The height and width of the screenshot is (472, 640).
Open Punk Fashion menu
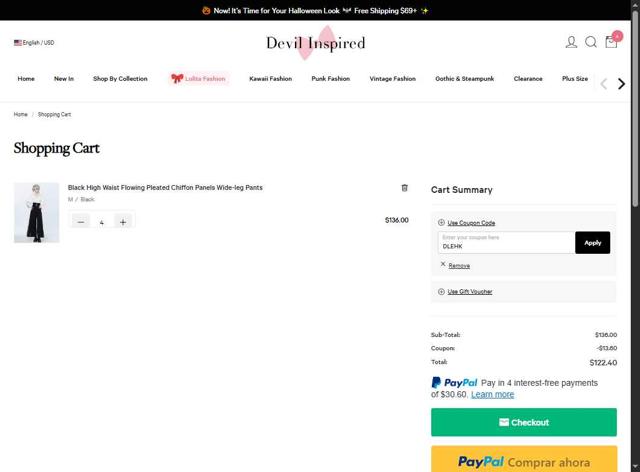pos(331,79)
